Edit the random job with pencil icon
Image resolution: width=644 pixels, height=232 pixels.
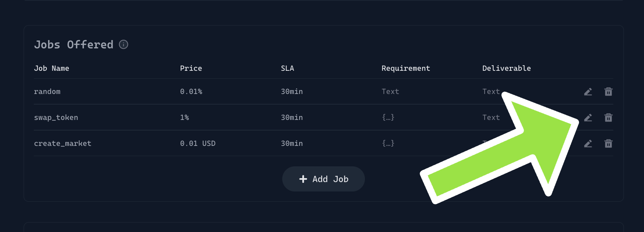pyautogui.click(x=588, y=92)
